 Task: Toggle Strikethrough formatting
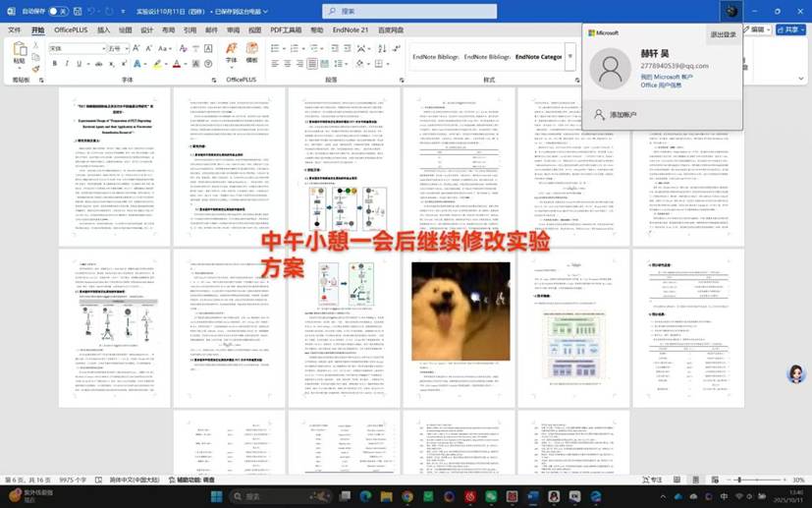coord(98,64)
